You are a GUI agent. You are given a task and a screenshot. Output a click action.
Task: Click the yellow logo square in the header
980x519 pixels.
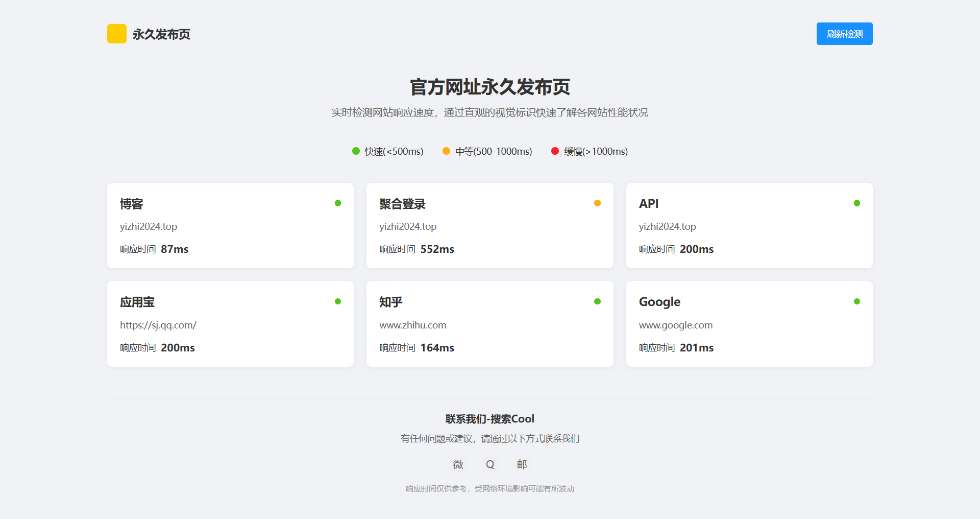point(116,34)
